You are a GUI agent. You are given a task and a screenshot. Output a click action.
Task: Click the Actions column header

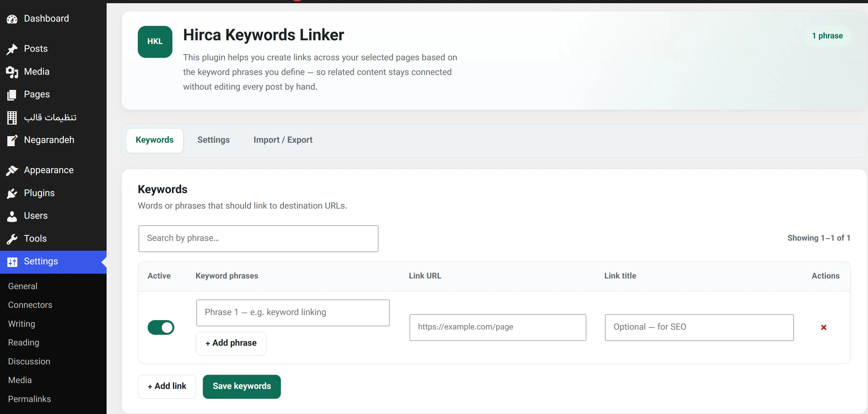click(826, 276)
